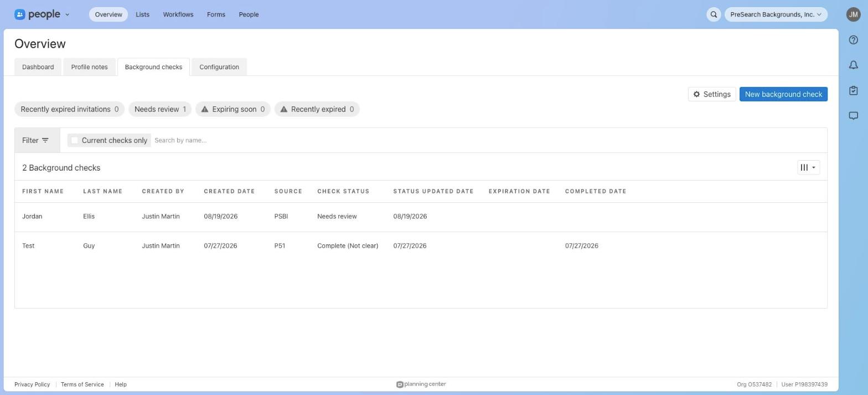This screenshot has height=395, width=868.
Task: Open the notifications bell icon
Action: click(x=853, y=65)
